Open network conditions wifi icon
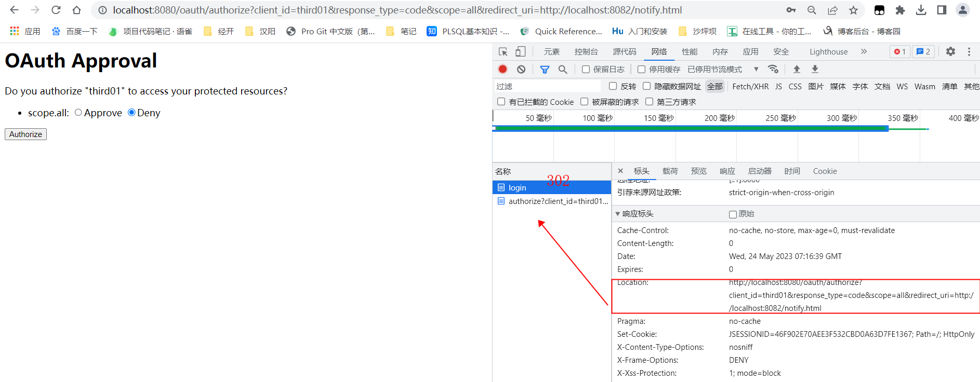This screenshot has height=382, width=980. [x=773, y=69]
